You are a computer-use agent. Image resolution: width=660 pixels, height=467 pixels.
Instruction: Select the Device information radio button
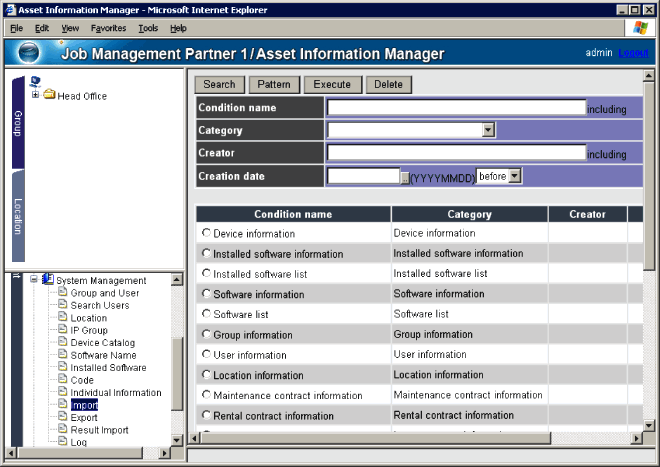(x=207, y=233)
